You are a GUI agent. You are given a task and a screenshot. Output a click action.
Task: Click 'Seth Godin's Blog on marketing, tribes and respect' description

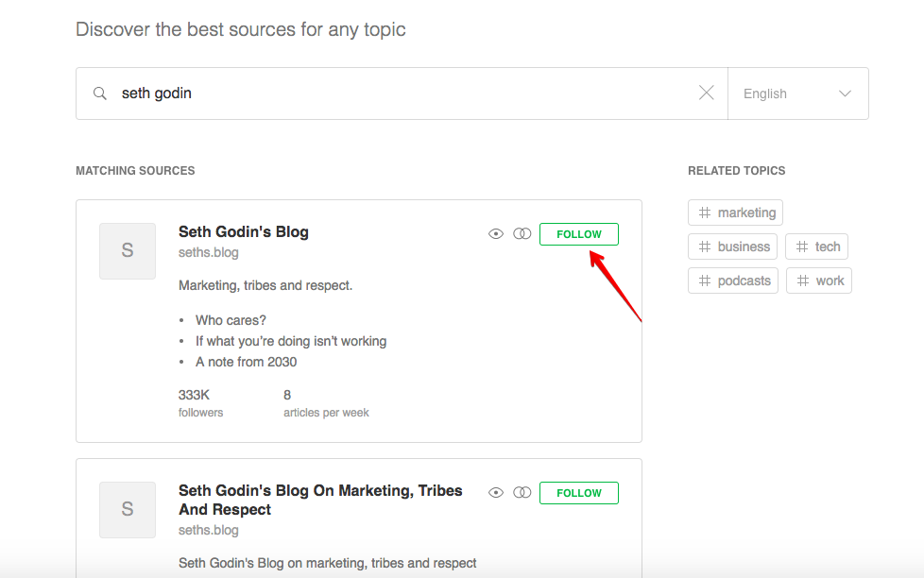pos(327,563)
